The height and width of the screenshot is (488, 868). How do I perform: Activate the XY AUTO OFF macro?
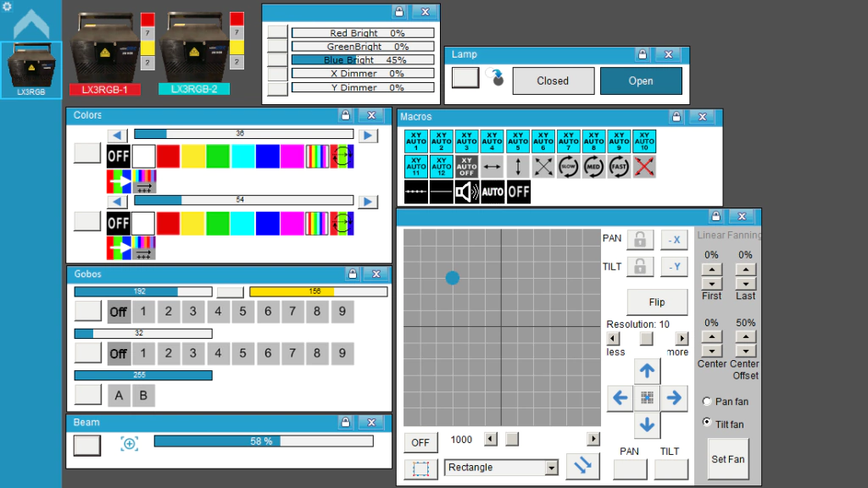tap(467, 167)
